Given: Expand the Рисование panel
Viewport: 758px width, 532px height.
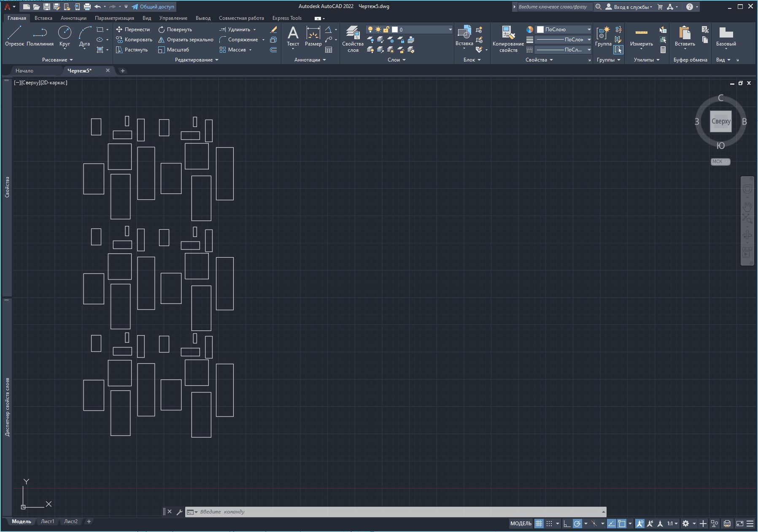Looking at the screenshot, I should click(57, 60).
